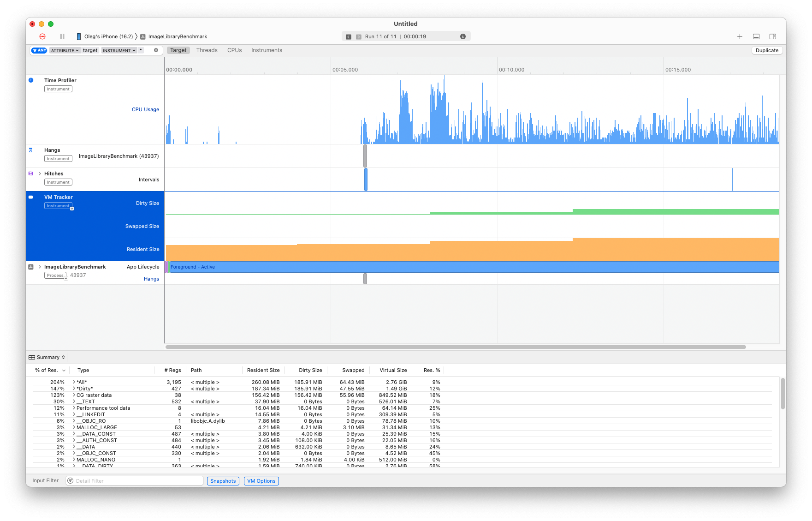Click the ImageLibraryBenchmark app icon in the toolbar
Viewport: 812px width, 521px height.
143,36
